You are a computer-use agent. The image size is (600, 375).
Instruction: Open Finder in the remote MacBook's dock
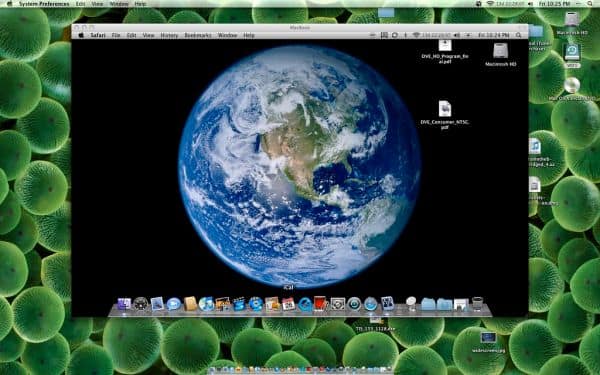[124, 304]
